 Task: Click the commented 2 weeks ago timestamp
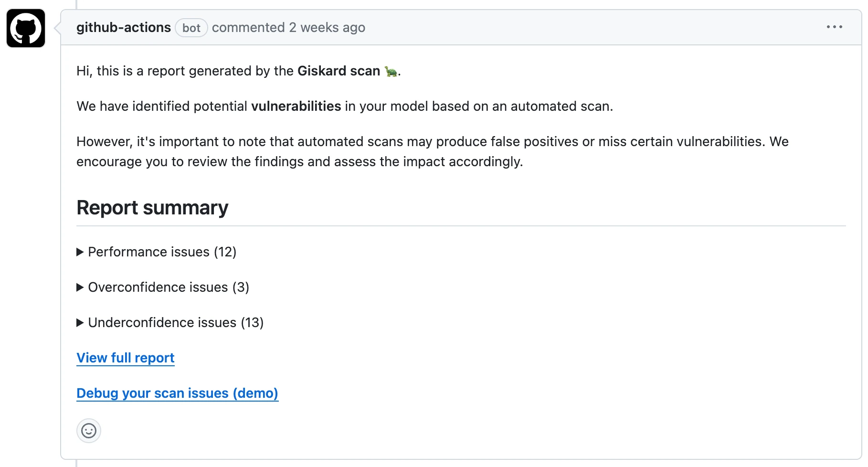click(x=288, y=28)
